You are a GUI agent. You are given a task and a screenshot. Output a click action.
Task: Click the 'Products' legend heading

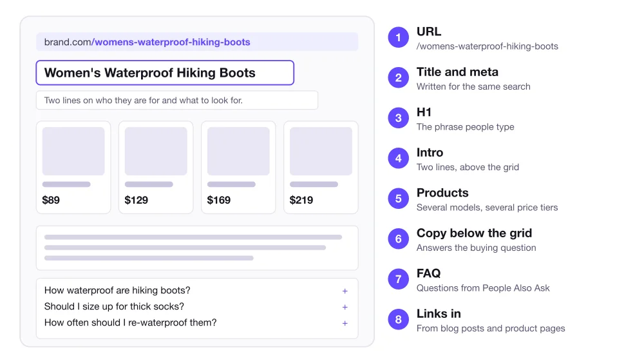pos(443,193)
